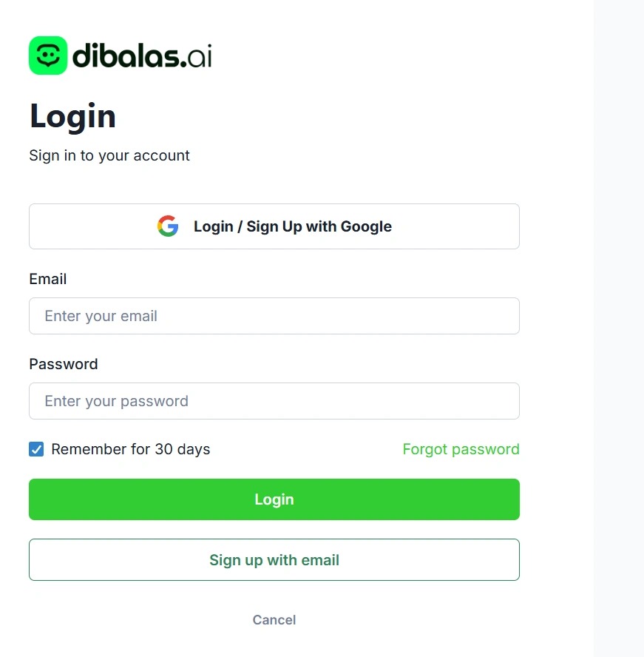This screenshot has height=657, width=644.
Task: Focus the Email input field
Action: click(x=274, y=316)
